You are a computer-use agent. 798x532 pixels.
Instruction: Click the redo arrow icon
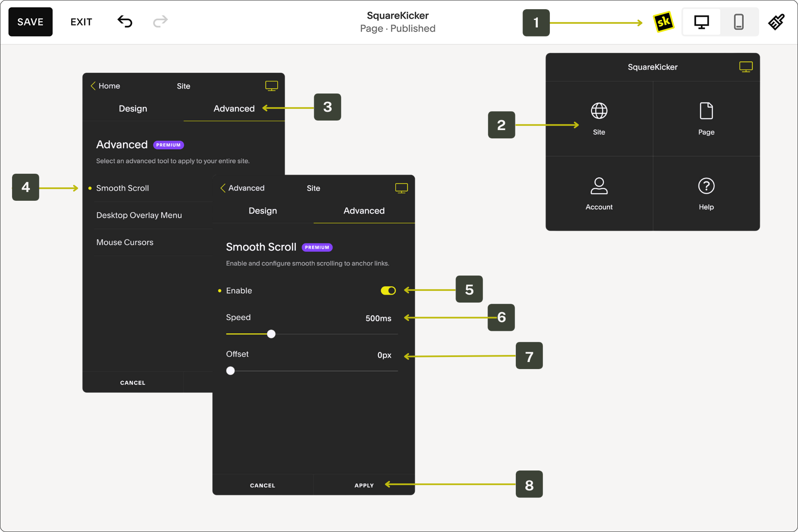(160, 21)
